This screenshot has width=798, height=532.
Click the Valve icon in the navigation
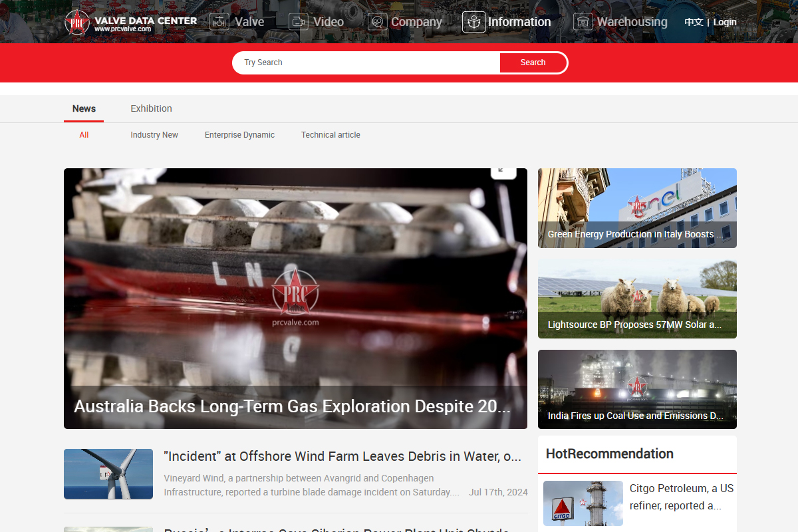(x=219, y=22)
